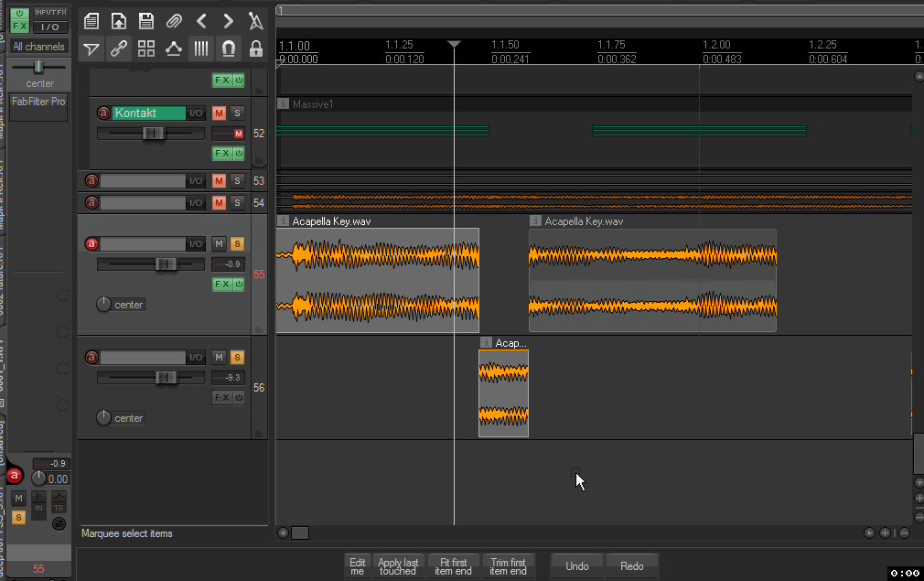Image resolution: width=924 pixels, height=581 pixels.
Task: Toggle snap using the magnet icon
Action: [229, 49]
